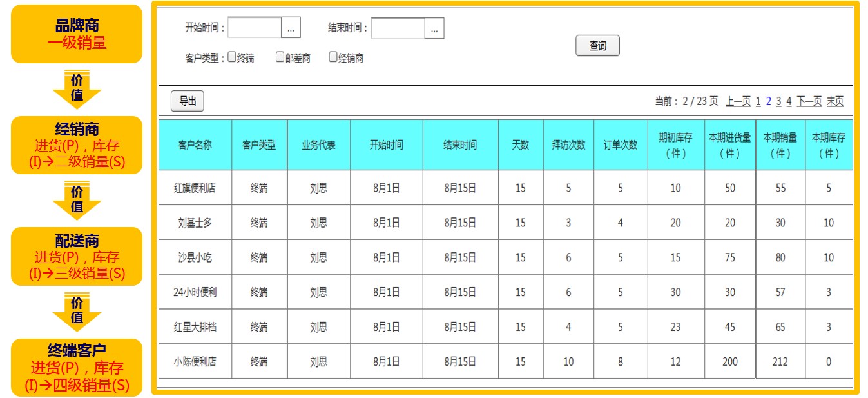Viewport: 868px width, 398px height.
Task: Open page 4 in pagination
Action: tap(789, 101)
